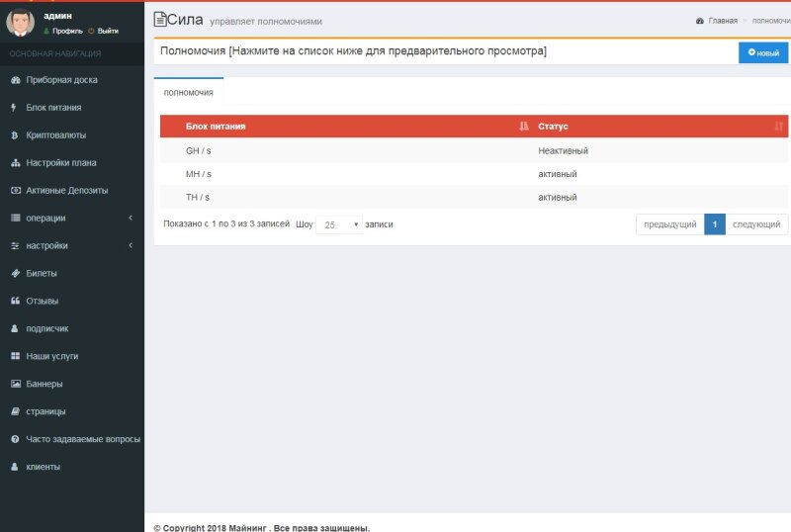Click the Выйти logout link

click(107, 31)
